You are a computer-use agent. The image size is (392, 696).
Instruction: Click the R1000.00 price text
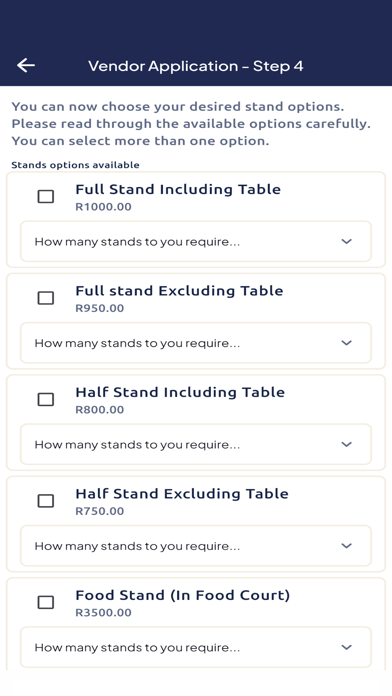pos(103,207)
